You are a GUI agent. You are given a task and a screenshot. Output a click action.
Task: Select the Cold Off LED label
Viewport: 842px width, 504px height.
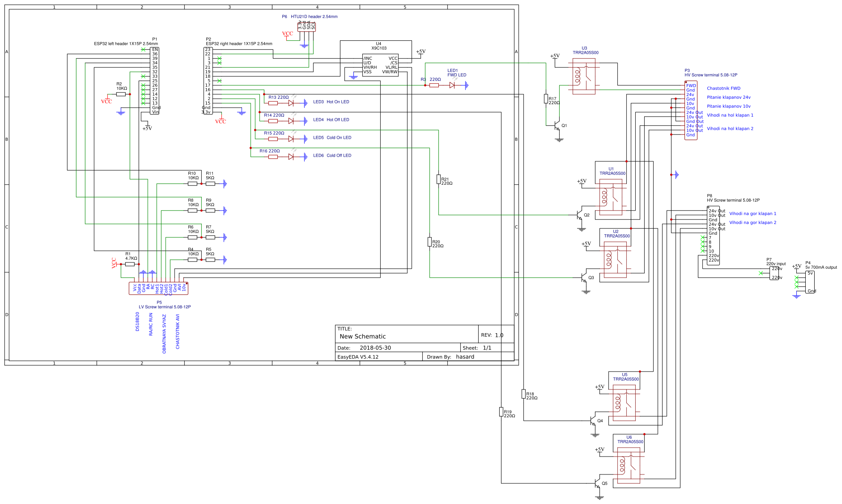point(339,156)
